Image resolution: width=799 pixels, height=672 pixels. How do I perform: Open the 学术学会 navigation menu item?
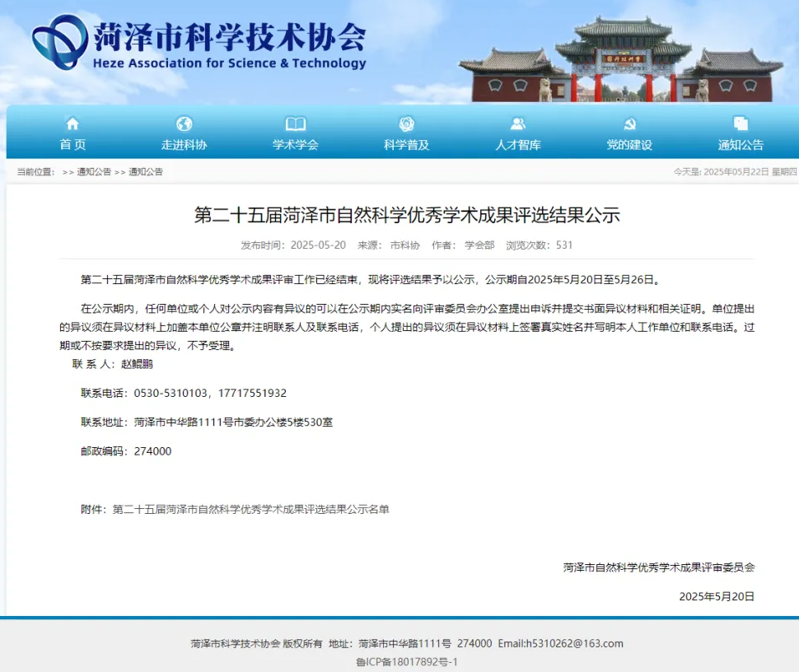pos(295,145)
